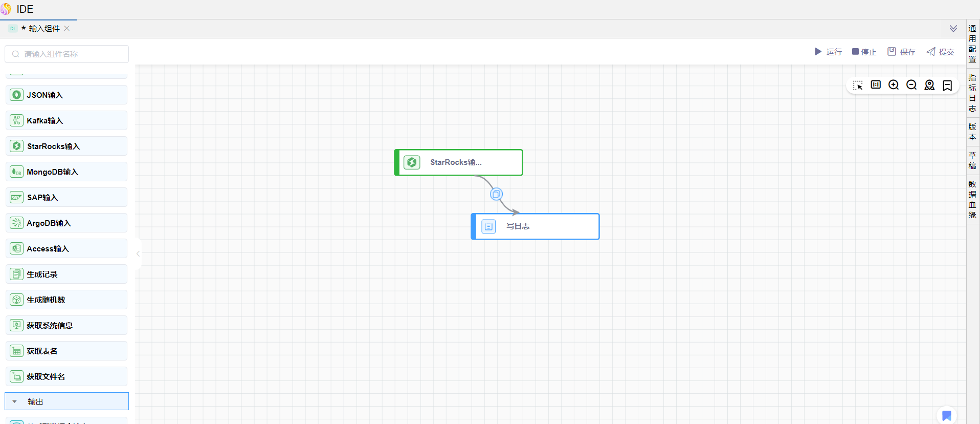Image resolution: width=980 pixels, height=424 pixels.
Task: Focus the component name search field
Action: point(72,54)
